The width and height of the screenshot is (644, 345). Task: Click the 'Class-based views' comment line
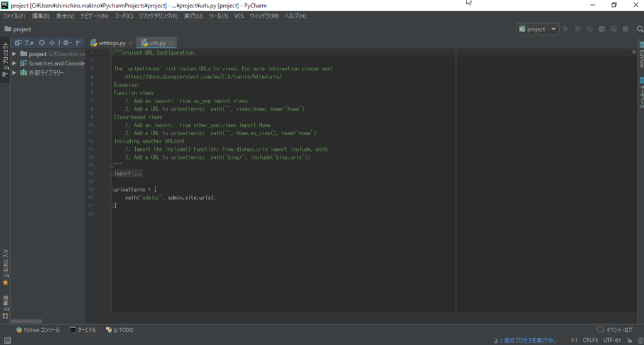pyautogui.click(x=138, y=117)
